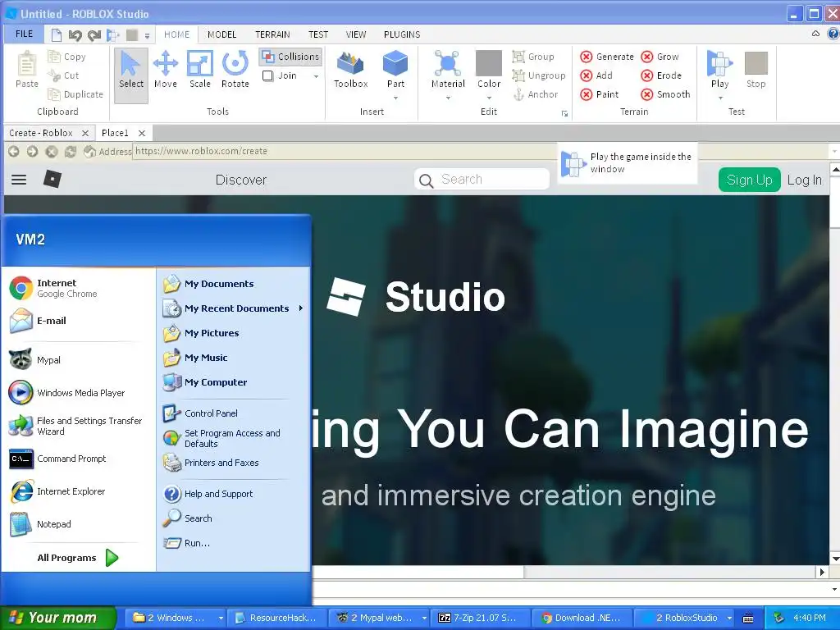Select the Paint terrain tool

(600, 94)
